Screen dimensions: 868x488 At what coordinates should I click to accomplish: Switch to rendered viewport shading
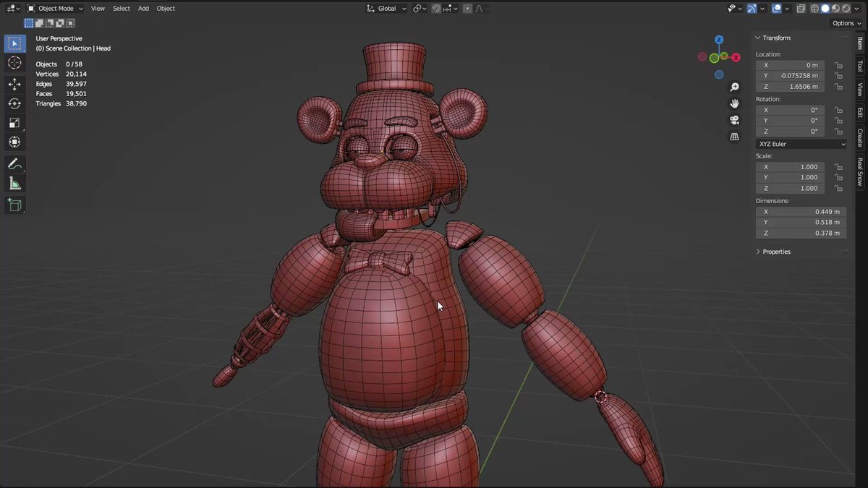pyautogui.click(x=846, y=8)
